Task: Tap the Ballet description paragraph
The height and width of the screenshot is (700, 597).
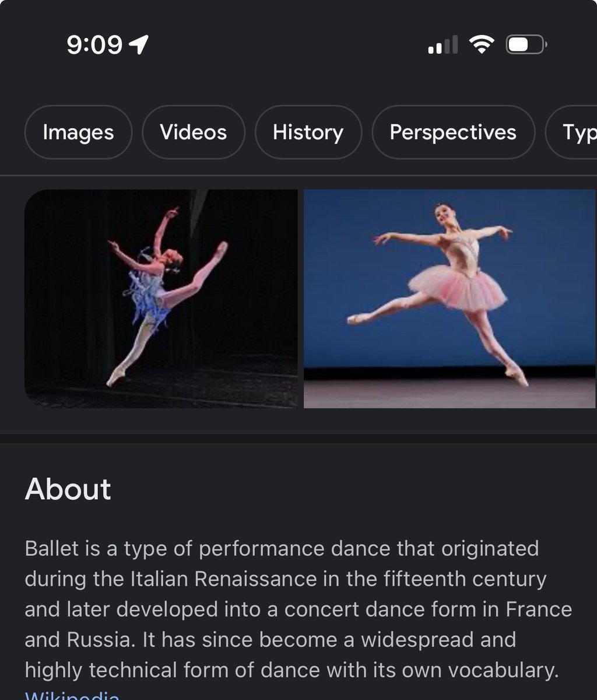Action: 298,610
